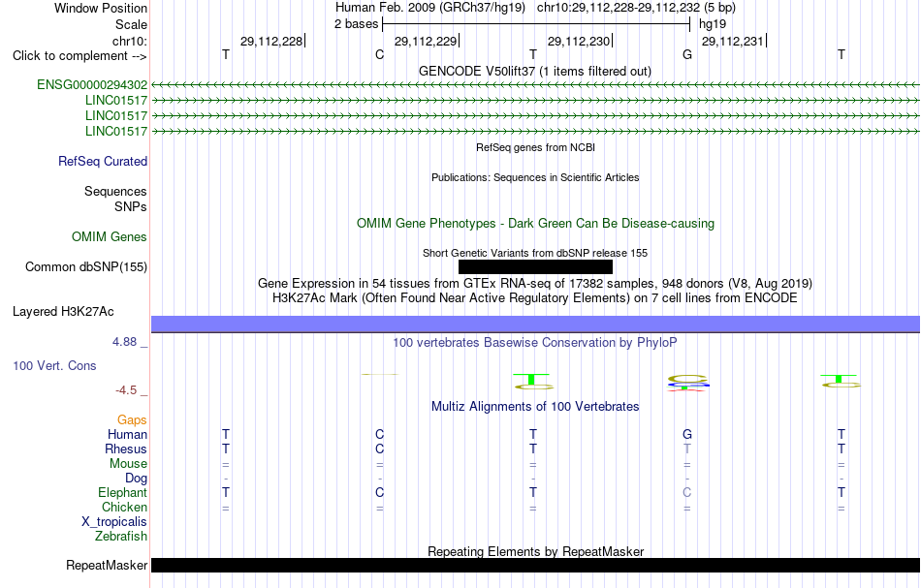
Task: Click the Human species label
Action: (127, 434)
